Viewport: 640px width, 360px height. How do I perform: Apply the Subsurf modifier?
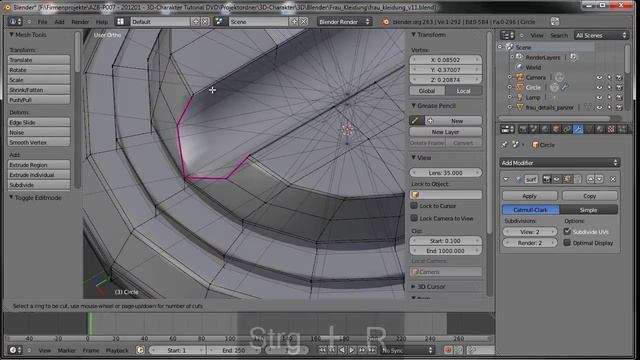pyautogui.click(x=530, y=196)
